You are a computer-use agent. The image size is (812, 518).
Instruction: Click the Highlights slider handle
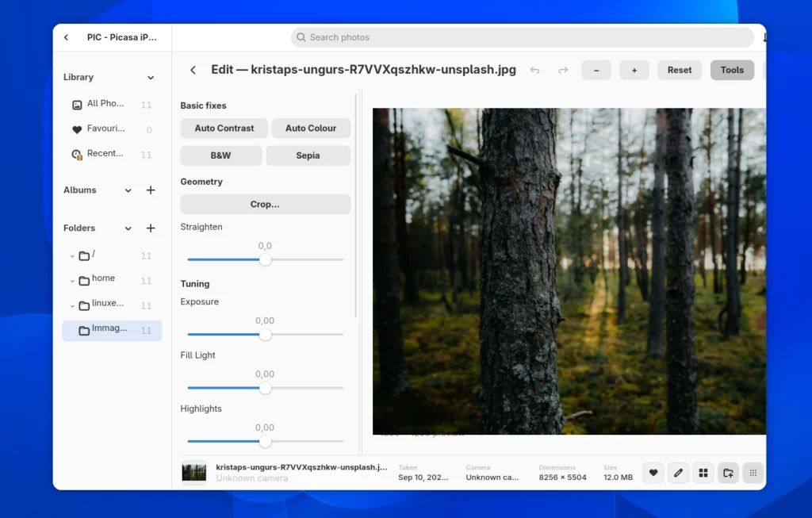pyautogui.click(x=265, y=441)
